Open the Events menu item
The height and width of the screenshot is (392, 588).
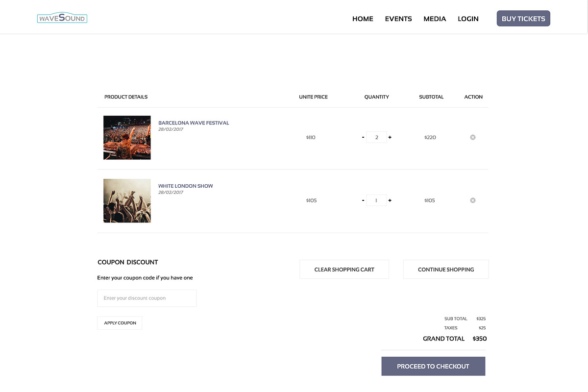398,19
